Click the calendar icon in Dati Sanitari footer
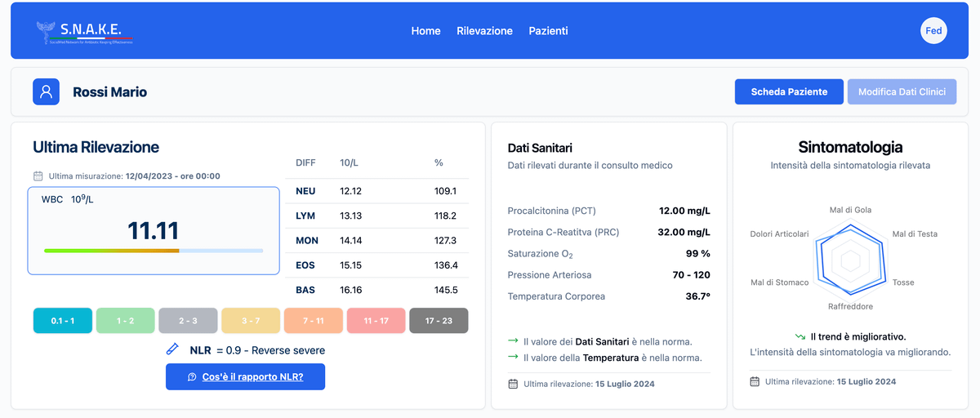The width and height of the screenshot is (980, 418). coord(513,383)
